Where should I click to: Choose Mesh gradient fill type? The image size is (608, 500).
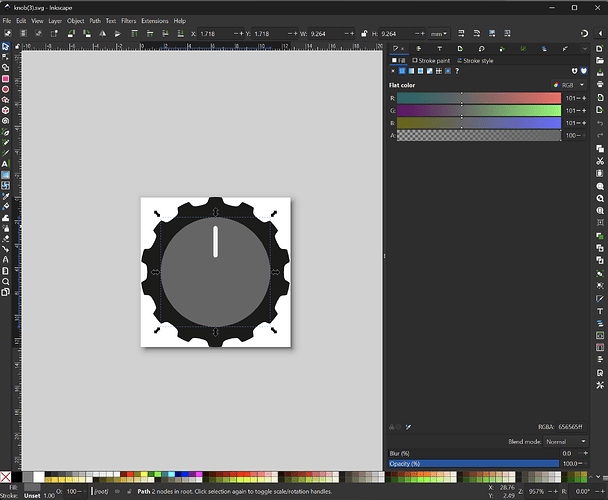click(x=430, y=71)
